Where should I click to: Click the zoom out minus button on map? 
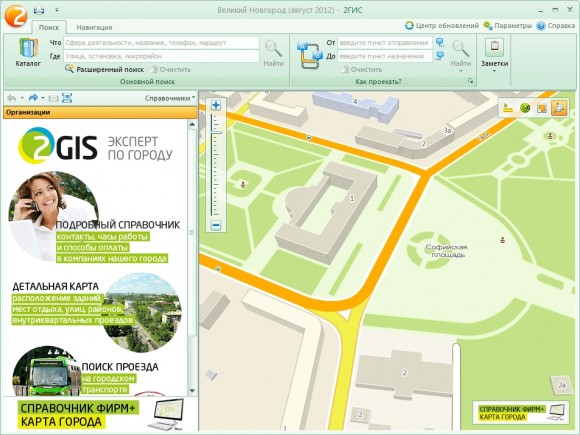216,225
